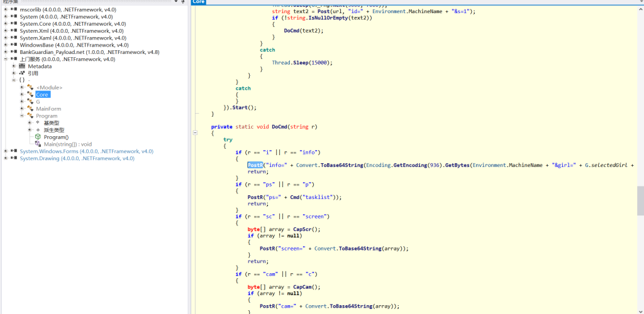Collapse the DoCmd method code fold
Image resolution: width=644 pixels, height=314 pixels.
195,133
